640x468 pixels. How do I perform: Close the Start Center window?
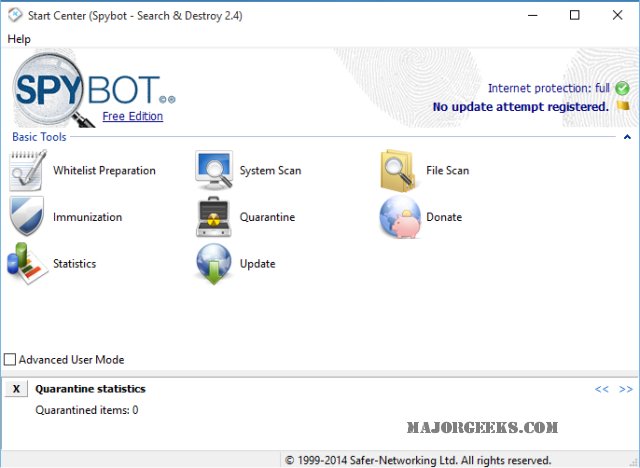617,15
